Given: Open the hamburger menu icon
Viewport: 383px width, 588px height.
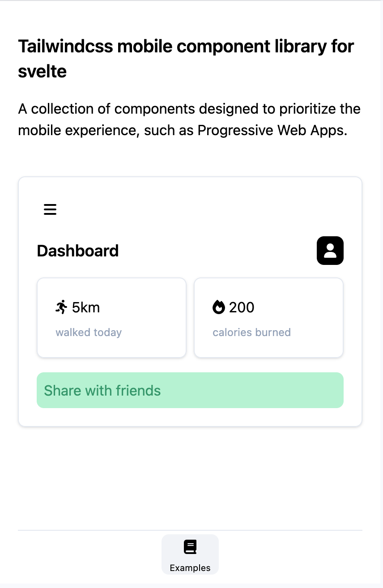Looking at the screenshot, I should pos(50,209).
